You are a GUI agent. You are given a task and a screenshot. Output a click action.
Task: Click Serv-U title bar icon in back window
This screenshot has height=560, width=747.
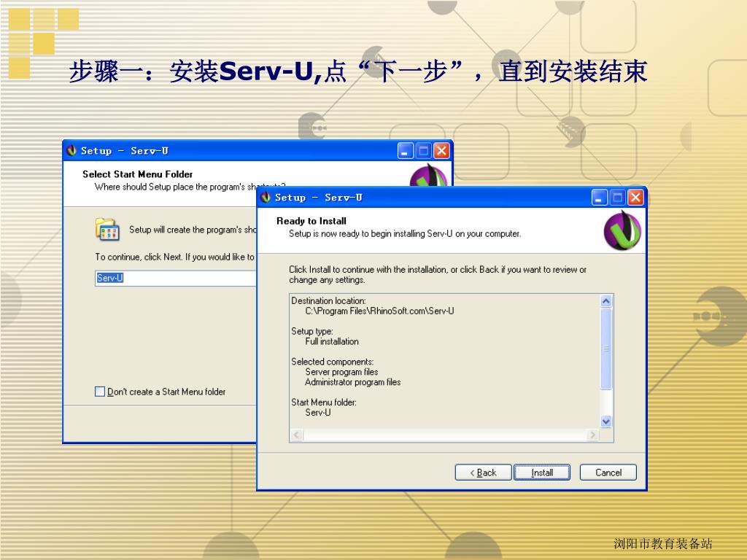coord(72,150)
